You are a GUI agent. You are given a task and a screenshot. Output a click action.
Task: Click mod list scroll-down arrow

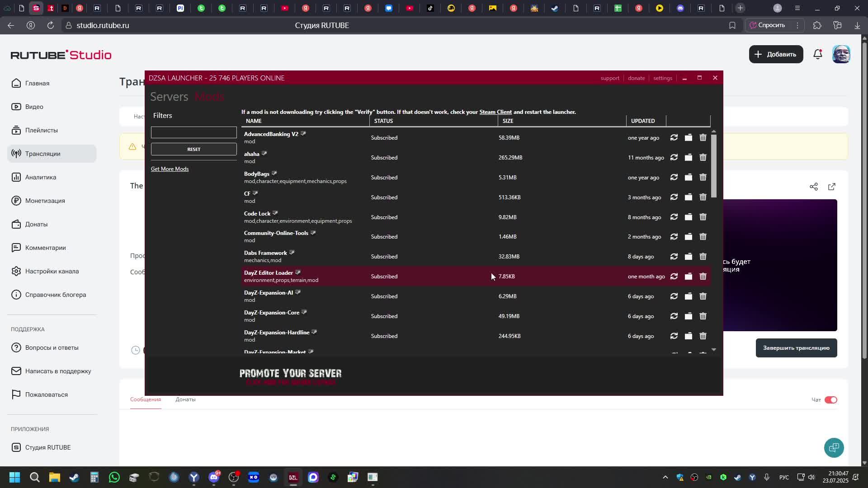click(714, 350)
